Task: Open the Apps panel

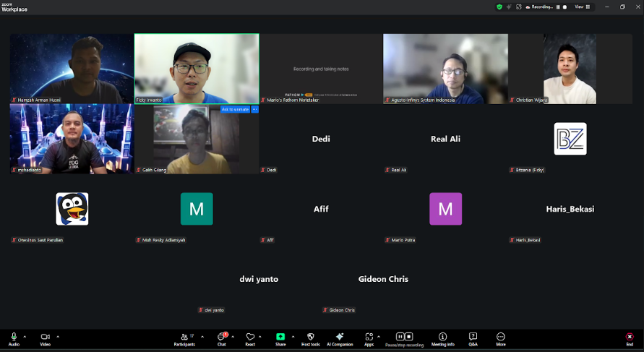Action: (369, 338)
